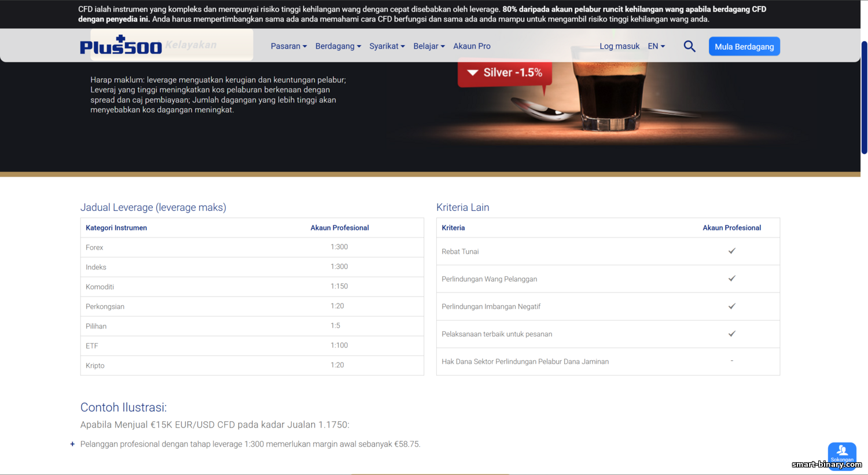Screen dimensions: 868x475
Task: Go to the Akaun Pro page
Action: coord(472,46)
